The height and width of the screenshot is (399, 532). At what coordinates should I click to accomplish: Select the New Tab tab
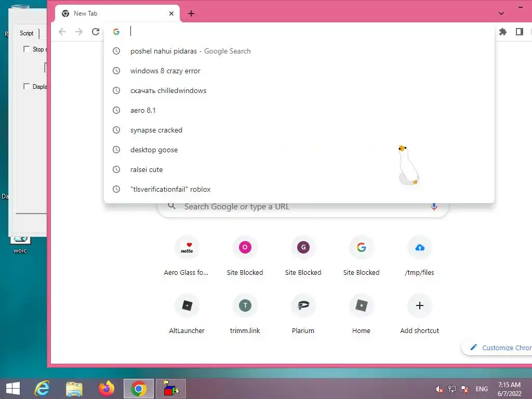coord(117,14)
